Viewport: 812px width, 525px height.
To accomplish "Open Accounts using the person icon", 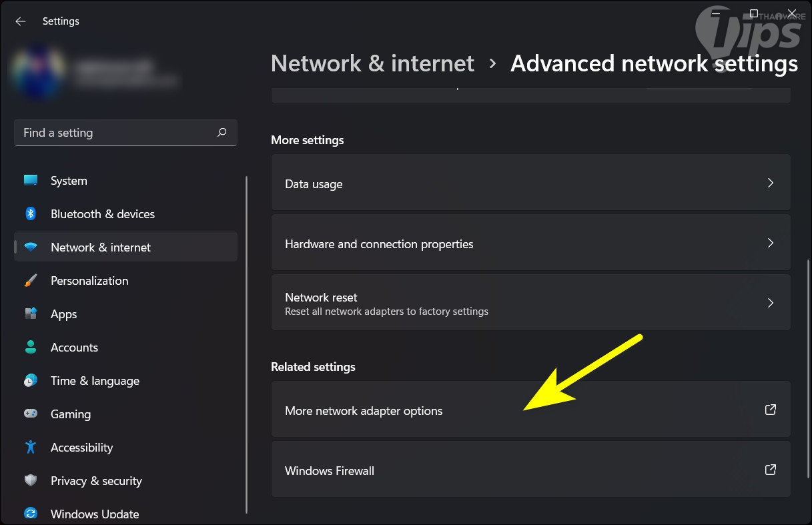I will [x=31, y=348].
